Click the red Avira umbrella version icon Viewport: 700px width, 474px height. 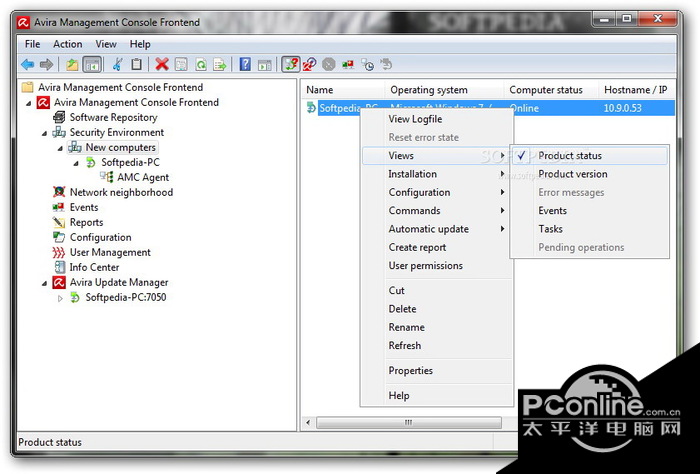tap(309, 64)
